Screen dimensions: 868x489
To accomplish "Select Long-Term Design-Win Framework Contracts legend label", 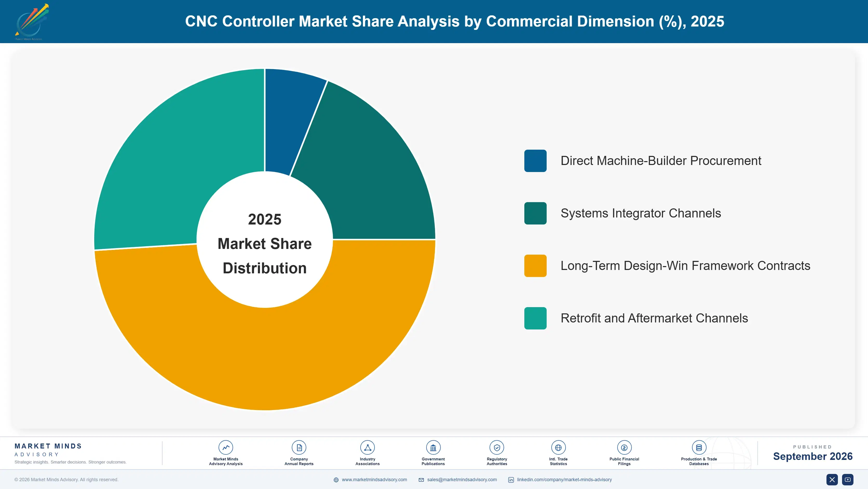I will 685,266.
